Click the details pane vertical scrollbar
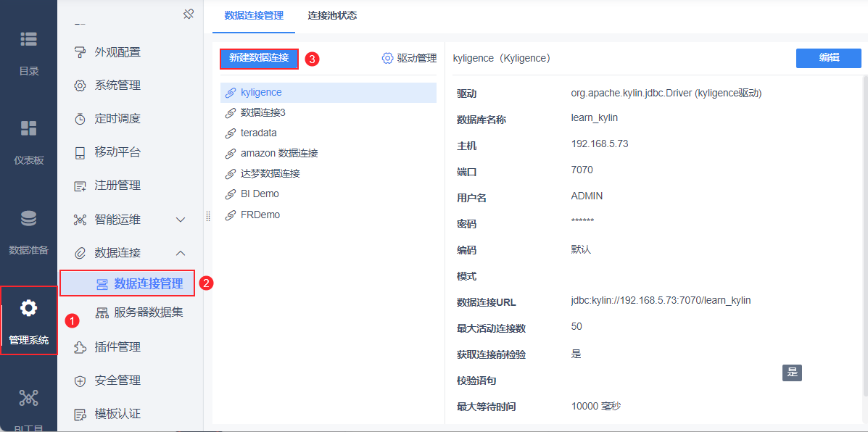Screen dimensions: 868x432 [x=864, y=233]
